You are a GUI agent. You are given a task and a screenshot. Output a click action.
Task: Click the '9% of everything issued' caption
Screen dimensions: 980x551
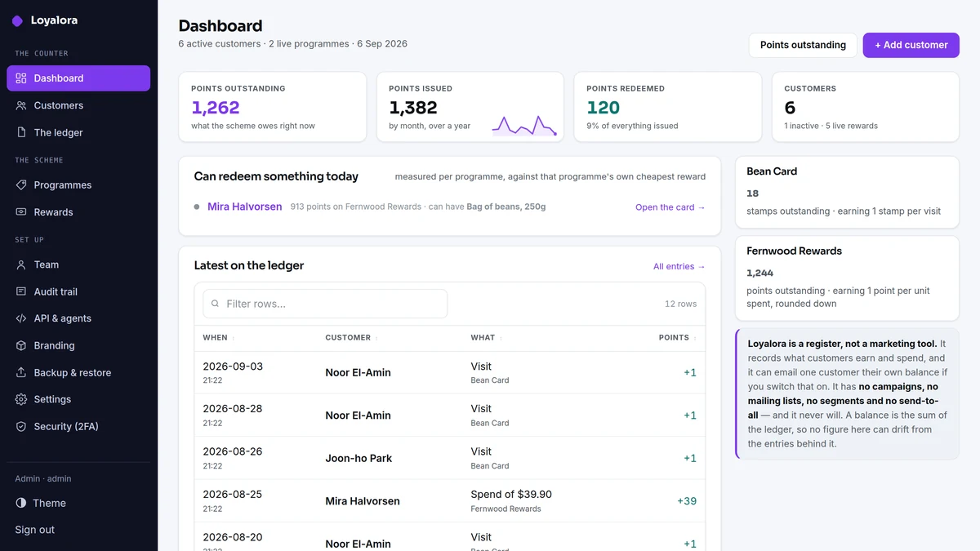[x=632, y=126]
